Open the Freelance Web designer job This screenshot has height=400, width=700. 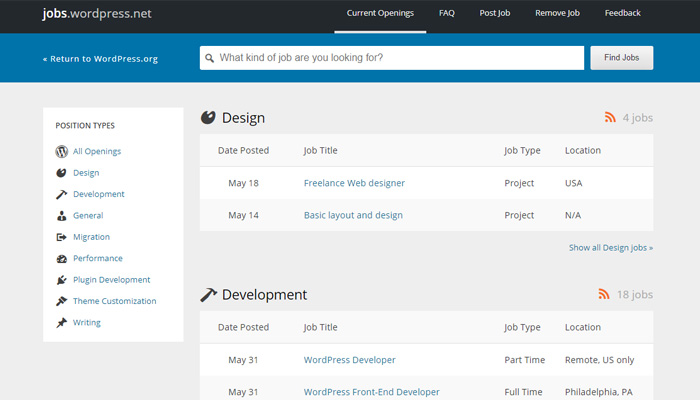(354, 183)
